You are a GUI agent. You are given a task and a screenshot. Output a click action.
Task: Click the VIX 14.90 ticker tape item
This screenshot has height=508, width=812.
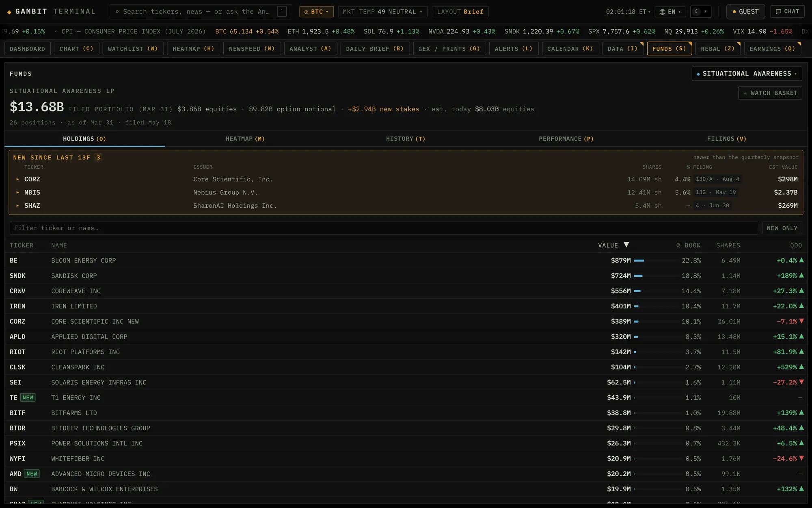[x=762, y=31]
